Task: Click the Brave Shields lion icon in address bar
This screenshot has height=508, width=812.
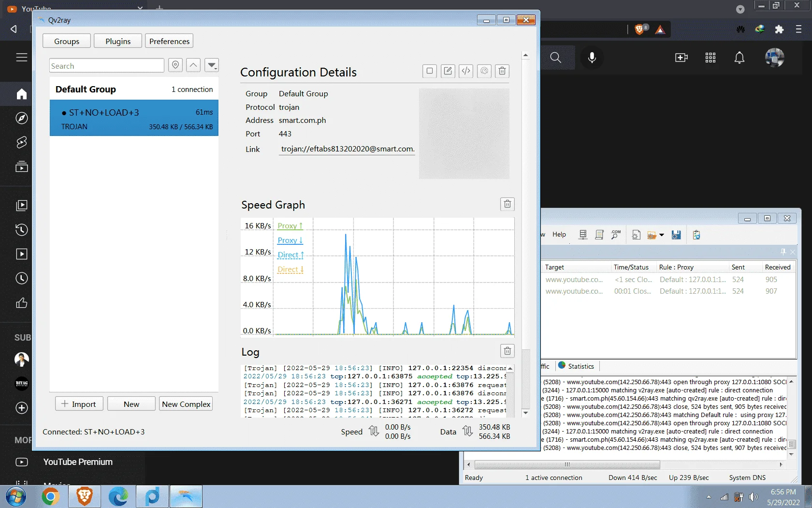Action: click(x=640, y=30)
